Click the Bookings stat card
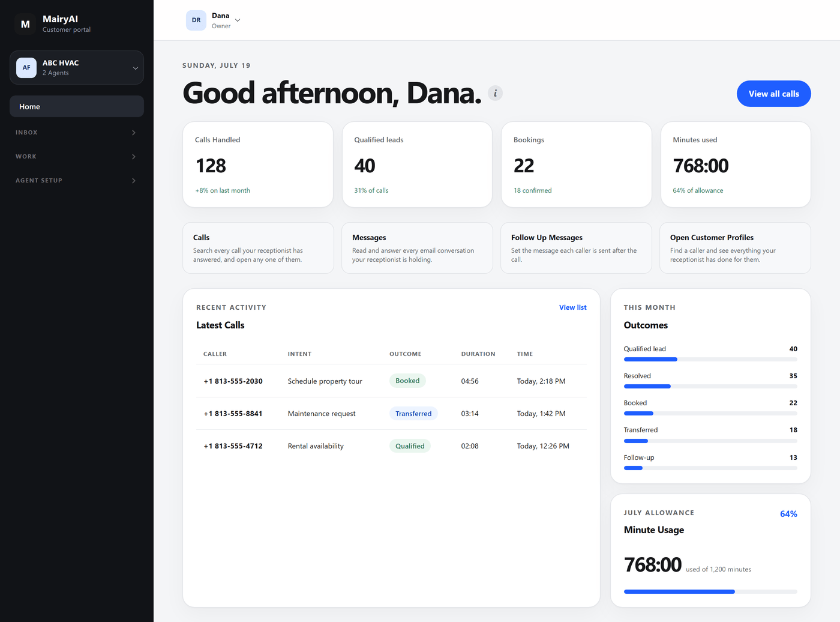The image size is (840, 622). click(577, 165)
